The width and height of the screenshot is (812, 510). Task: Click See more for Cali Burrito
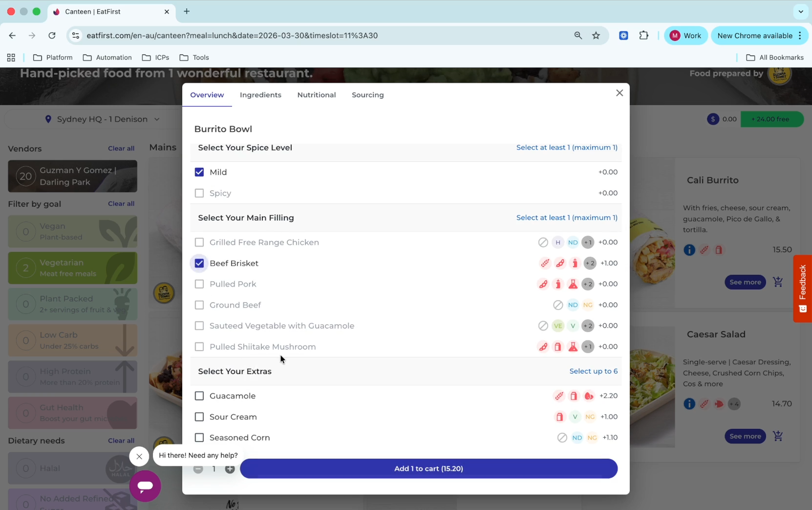pos(745,282)
